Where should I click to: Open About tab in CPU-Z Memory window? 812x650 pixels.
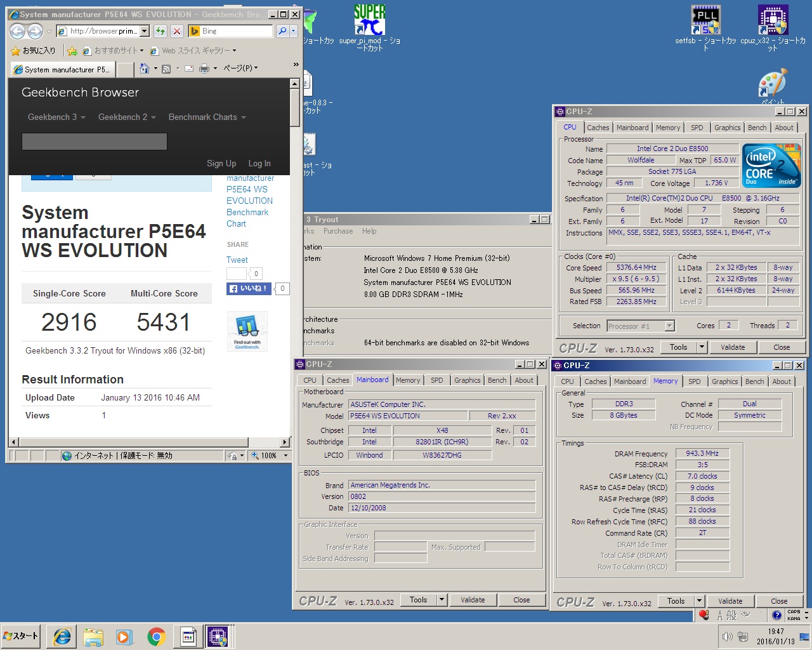click(x=782, y=381)
